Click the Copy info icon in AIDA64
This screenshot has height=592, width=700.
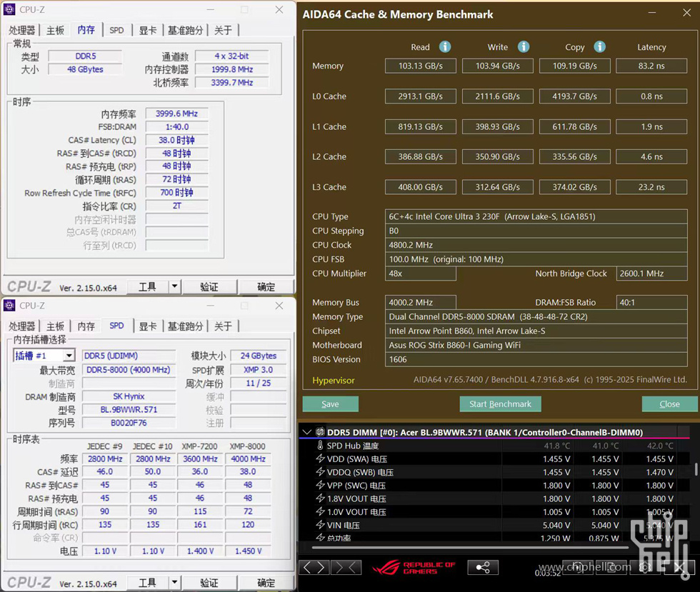click(x=599, y=46)
